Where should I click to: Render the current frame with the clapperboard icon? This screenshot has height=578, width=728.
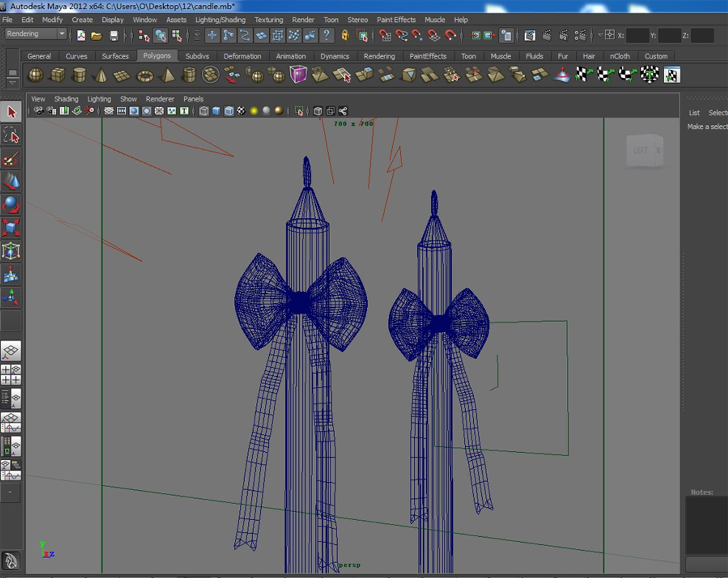pyautogui.click(x=547, y=36)
